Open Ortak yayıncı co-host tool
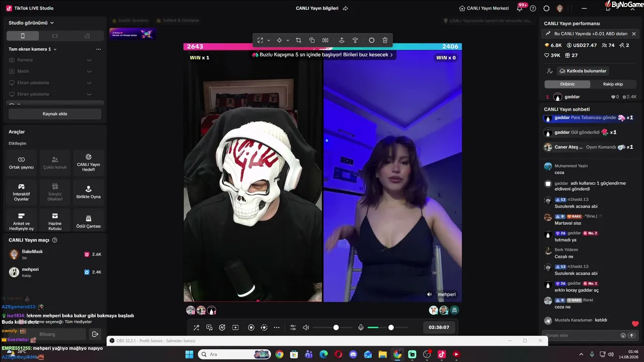This screenshot has width=644, height=362. click(22, 162)
